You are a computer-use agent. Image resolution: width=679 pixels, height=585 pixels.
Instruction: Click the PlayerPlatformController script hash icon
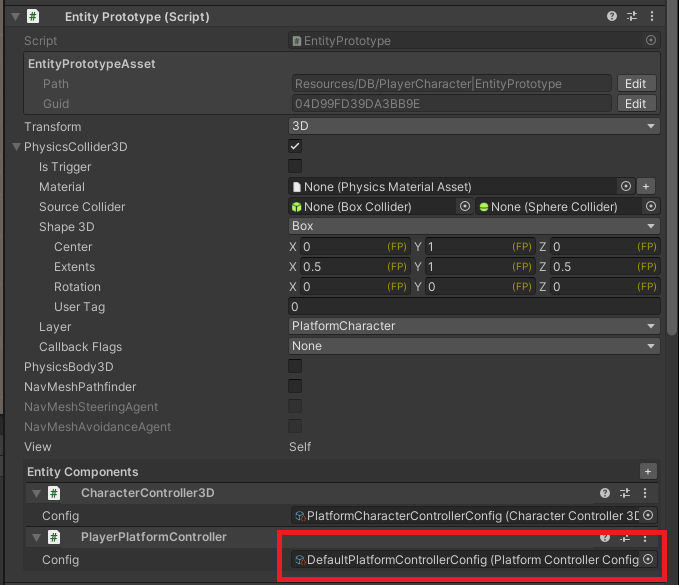tap(54, 537)
